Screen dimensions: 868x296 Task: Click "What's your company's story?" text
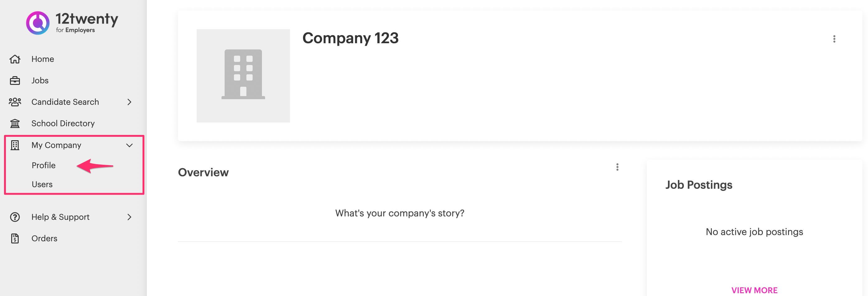tap(400, 213)
